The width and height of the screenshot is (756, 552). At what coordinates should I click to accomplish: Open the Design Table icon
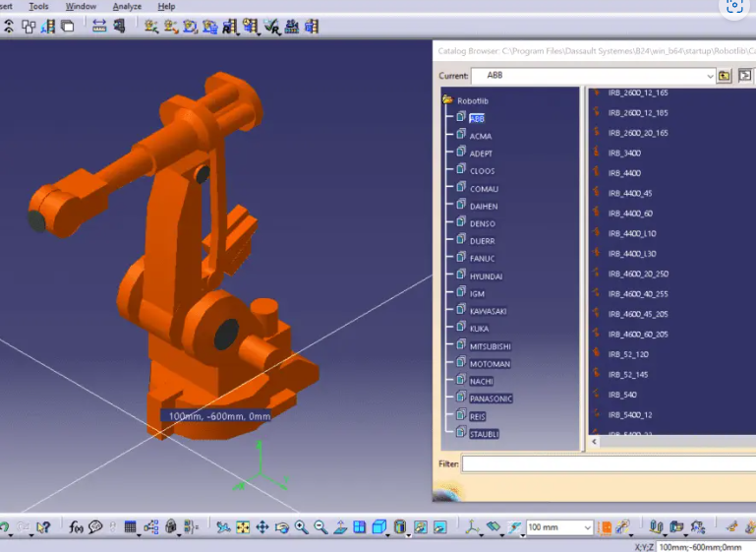130,527
